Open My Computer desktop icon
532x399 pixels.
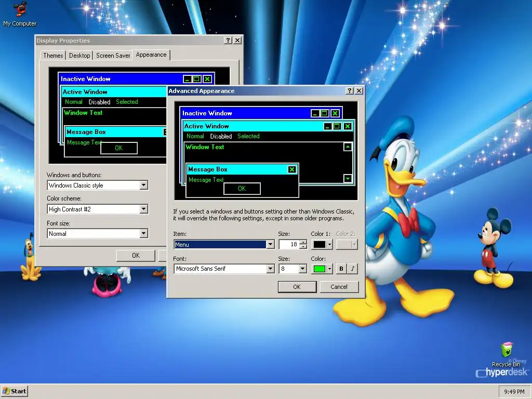coord(20,14)
